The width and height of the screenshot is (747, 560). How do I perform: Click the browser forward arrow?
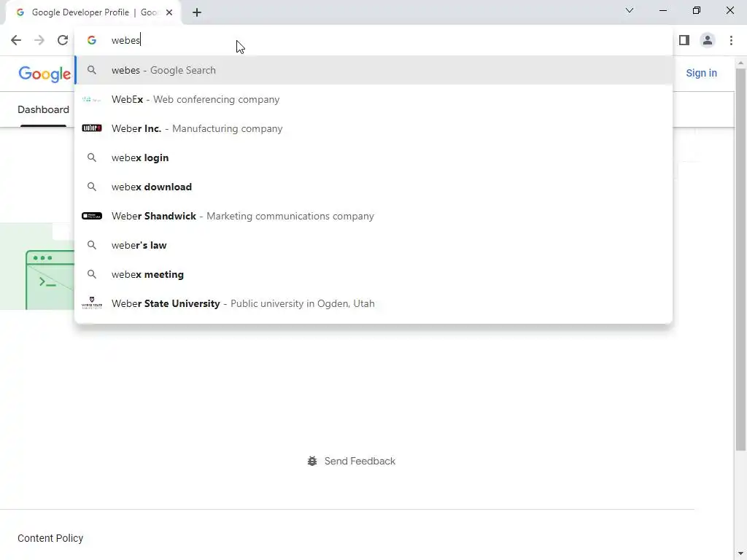point(39,41)
